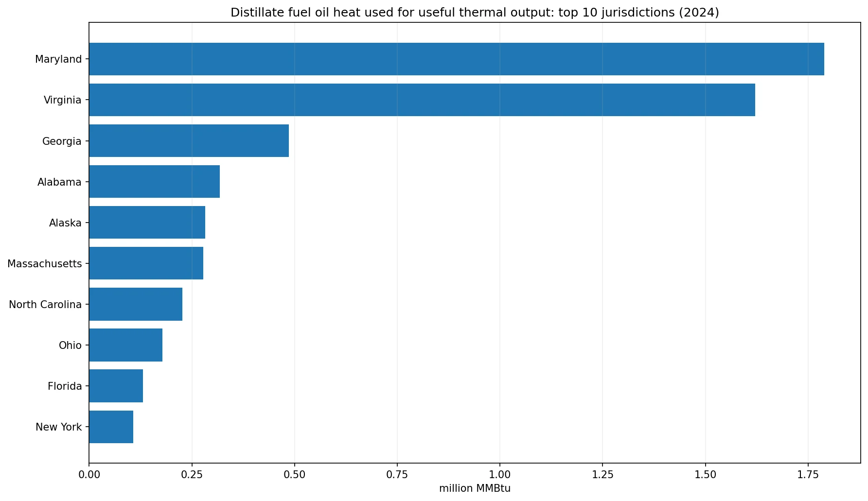Select the Virginia bar

(422, 100)
